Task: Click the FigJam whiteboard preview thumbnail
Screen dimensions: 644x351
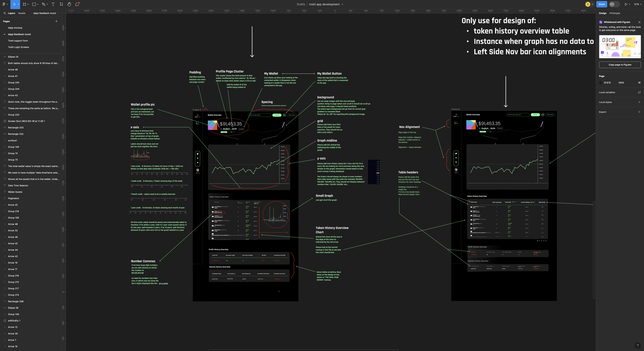Action: click(x=620, y=47)
